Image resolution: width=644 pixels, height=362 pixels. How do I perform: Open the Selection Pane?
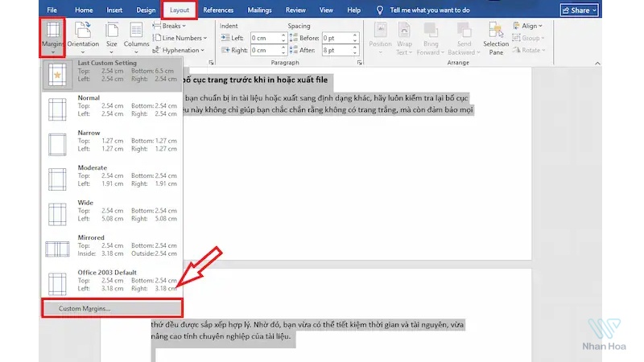point(496,38)
